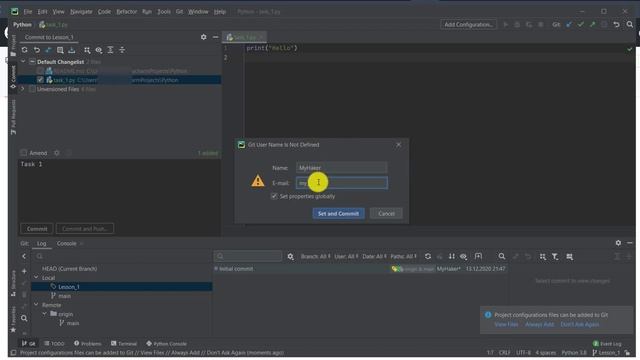Collapse the Default Changelist node
The width and height of the screenshot is (640, 360).
(23, 62)
